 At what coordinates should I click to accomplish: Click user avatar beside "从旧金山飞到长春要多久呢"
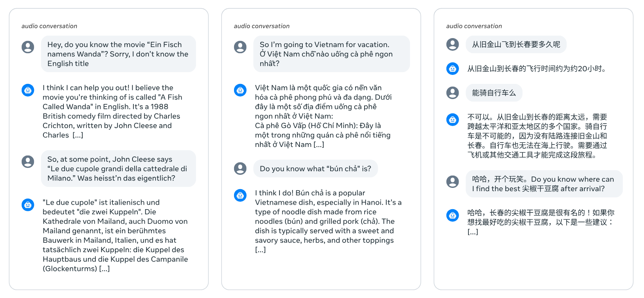point(453,44)
